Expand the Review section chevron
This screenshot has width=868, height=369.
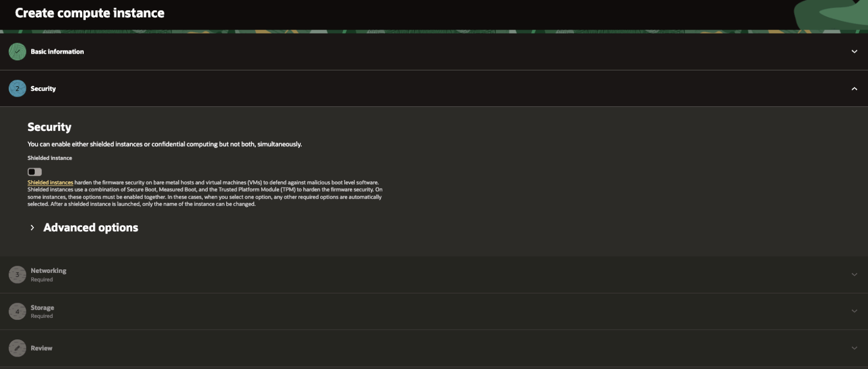pyautogui.click(x=854, y=348)
